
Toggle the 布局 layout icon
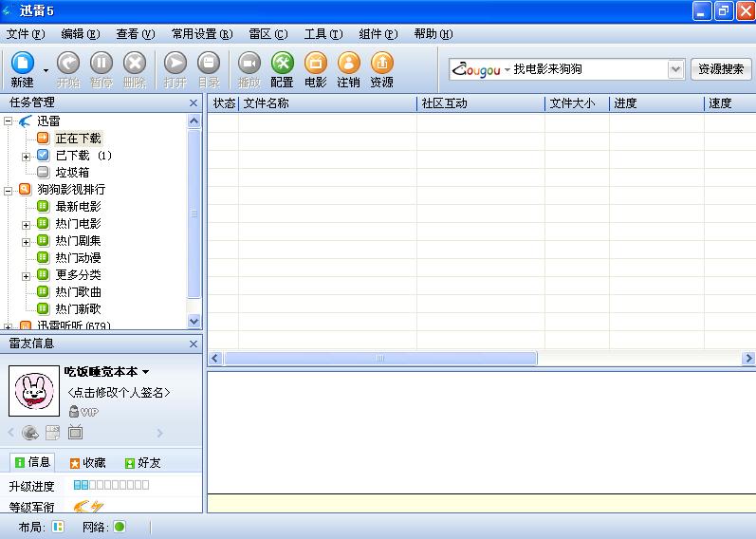click(x=57, y=527)
